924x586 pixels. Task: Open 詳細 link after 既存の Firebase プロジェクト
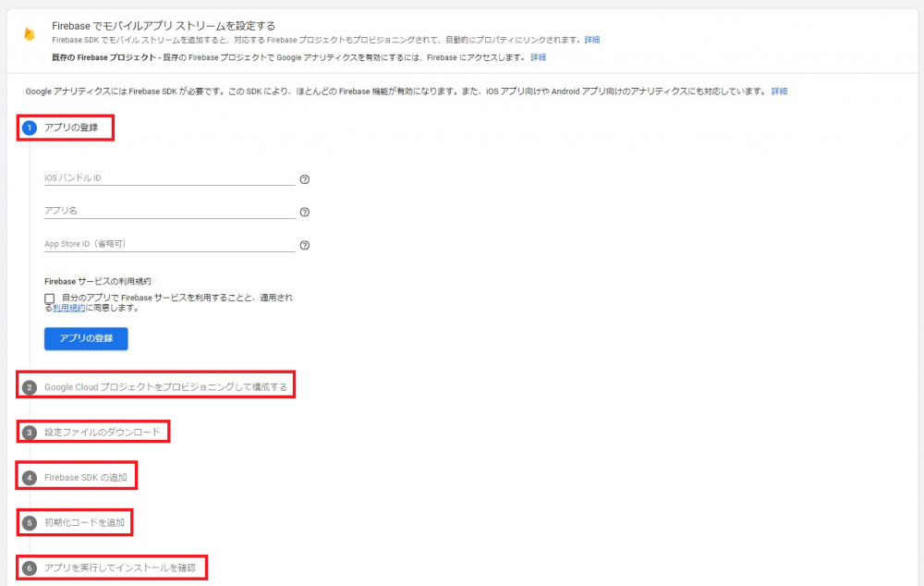(x=538, y=57)
